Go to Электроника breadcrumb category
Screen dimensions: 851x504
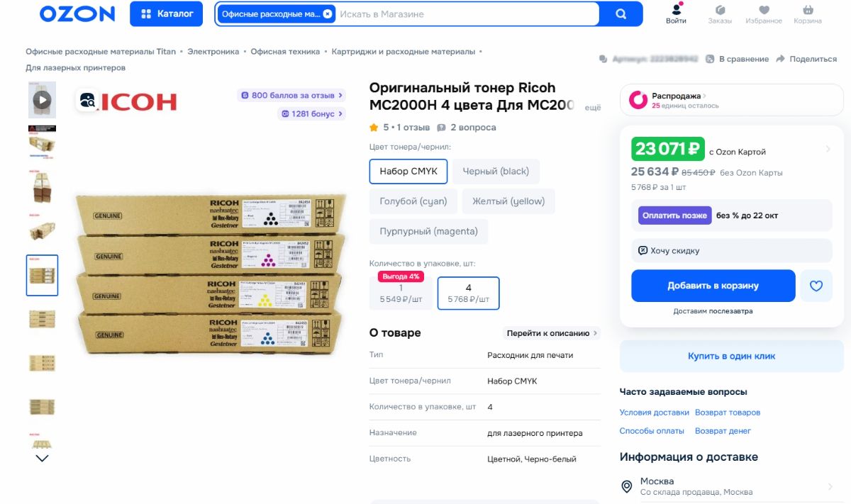213,52
